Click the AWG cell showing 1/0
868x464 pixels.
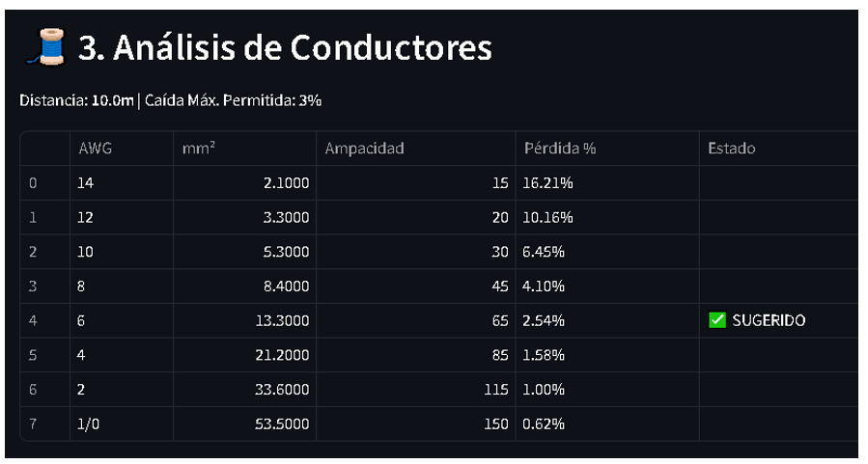pos(88,424)
